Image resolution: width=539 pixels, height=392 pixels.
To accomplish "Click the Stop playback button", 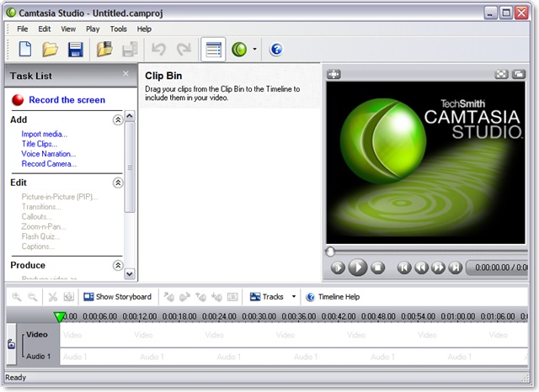I will (x=378, y=268).
